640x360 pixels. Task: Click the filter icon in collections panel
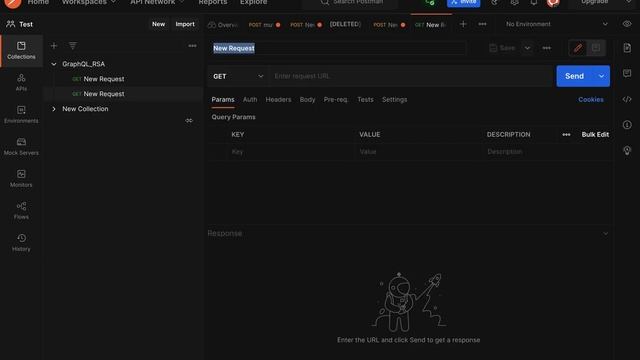click(x=72, y=46)
